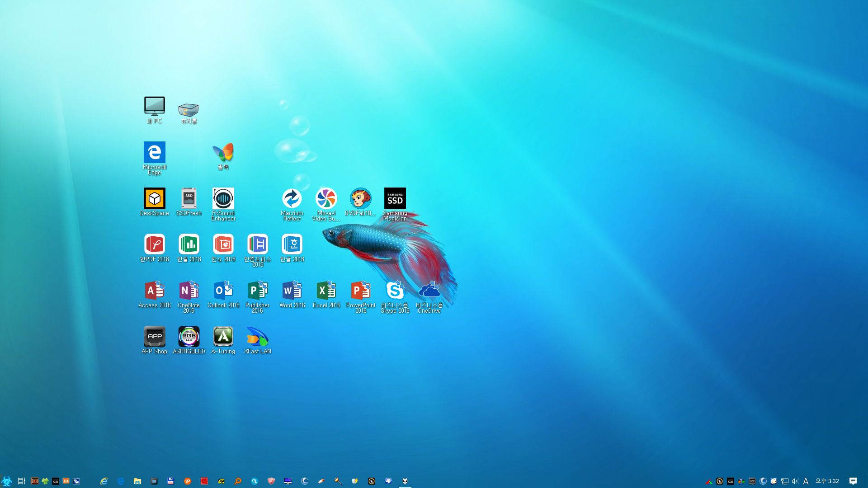Select the PowerPoint 2016 shortcut
The width and height of the screenshot is (868, 488).
tap(360, 296)
